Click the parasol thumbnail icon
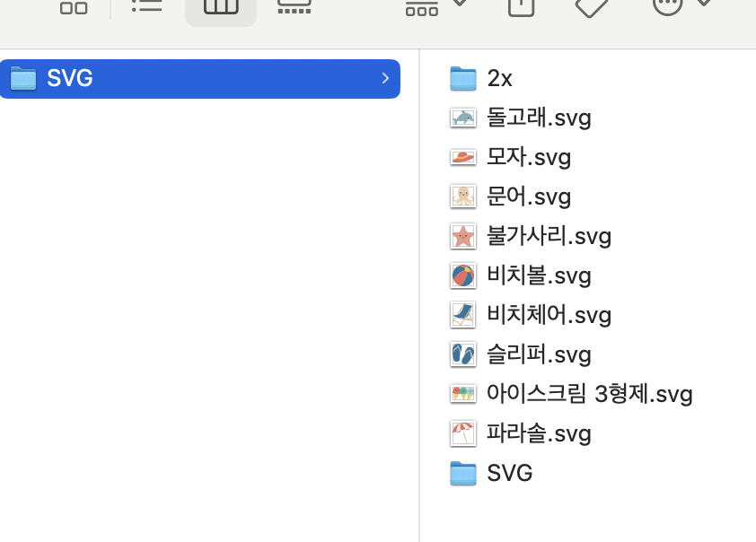Screen dimensions: 756x542 (x=463, y=433)
